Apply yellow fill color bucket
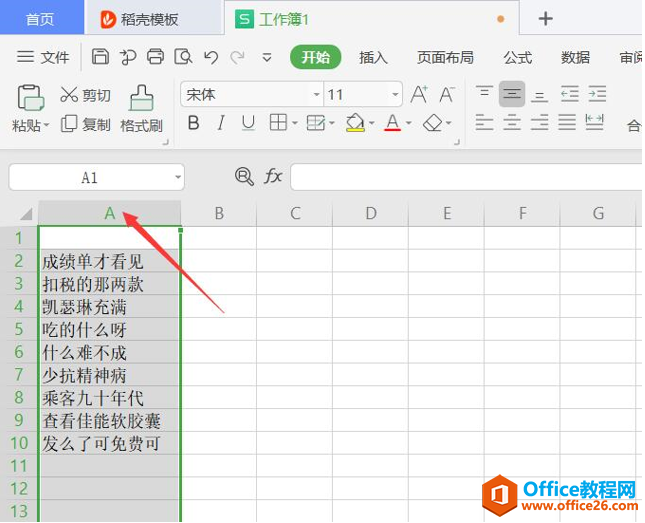 [x=355, y=123]
